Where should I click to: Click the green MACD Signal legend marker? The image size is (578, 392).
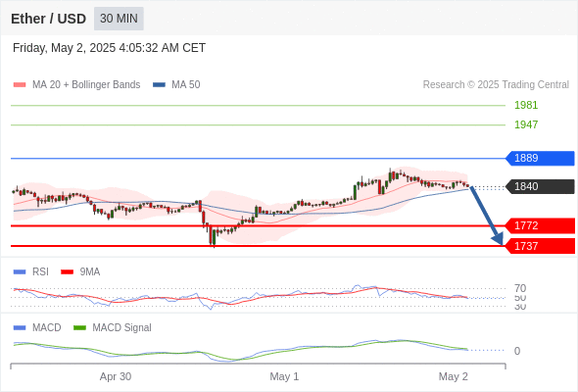pyautogui.click(x=79, y=328)
